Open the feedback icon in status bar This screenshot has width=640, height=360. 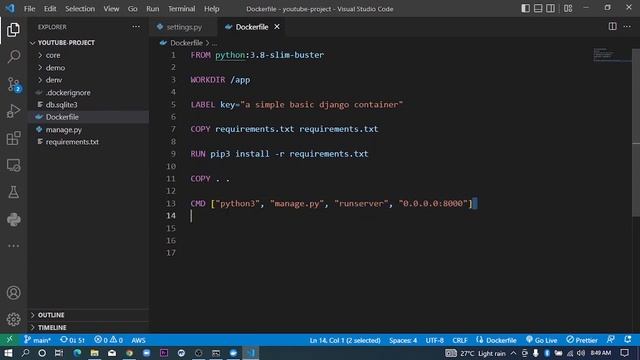[x=611, y=340]
